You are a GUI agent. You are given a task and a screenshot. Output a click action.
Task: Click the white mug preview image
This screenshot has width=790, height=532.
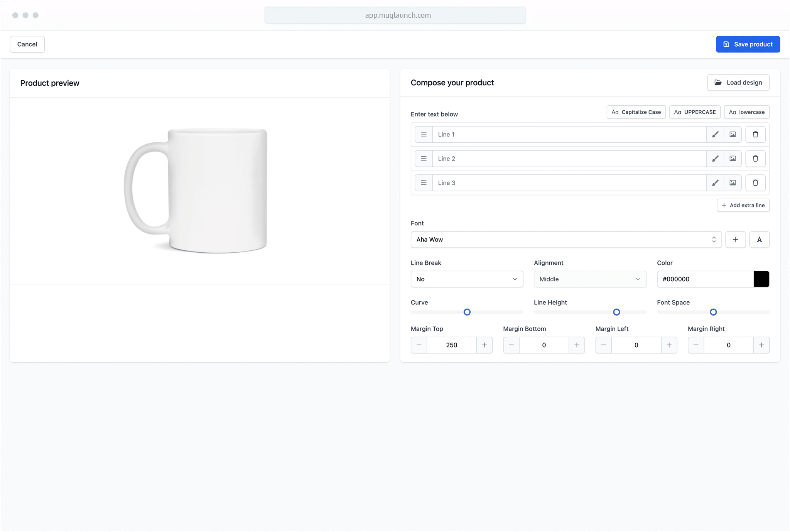(x=196, y=191)
